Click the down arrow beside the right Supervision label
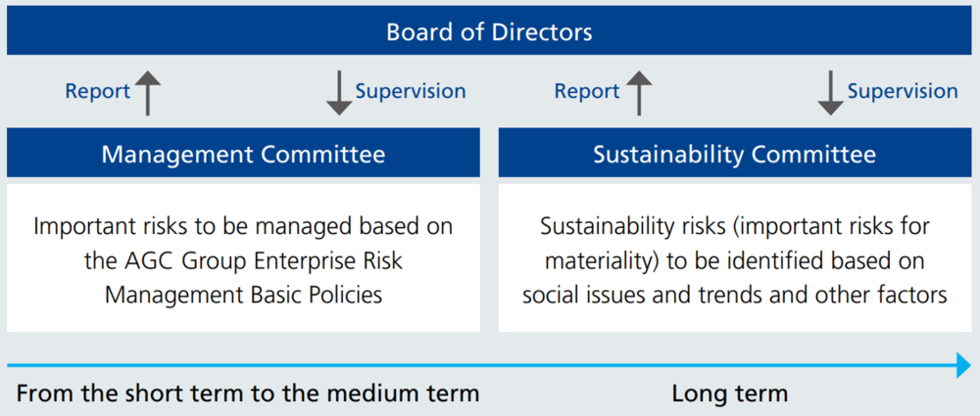 [x=831, y=92]
